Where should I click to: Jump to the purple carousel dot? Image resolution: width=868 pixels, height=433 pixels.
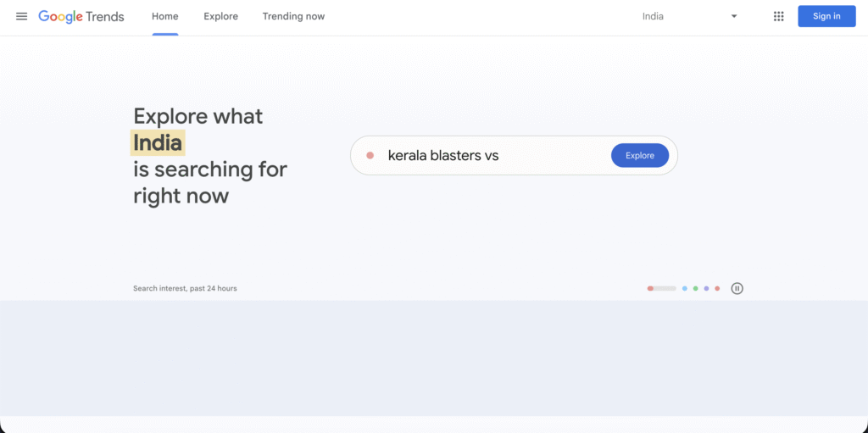pos(706,288)
